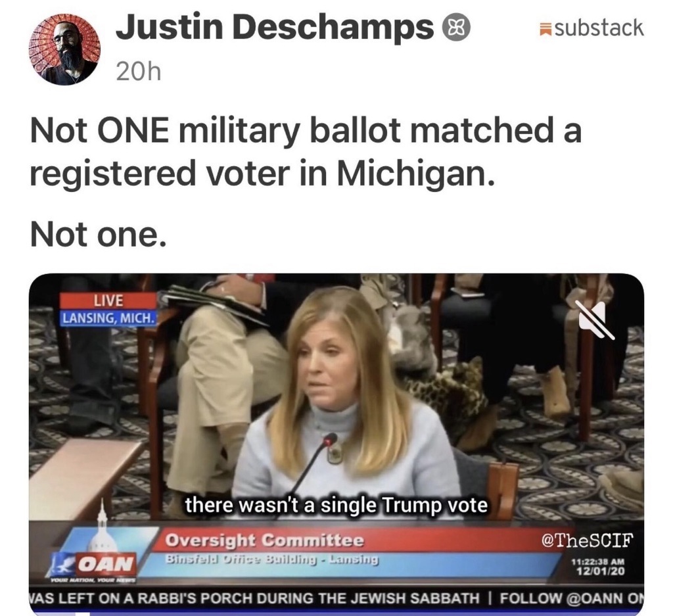This screenshot has width=673, height=616.
Task: Click the post text about military ballots
Action: [x=306, y=151]
